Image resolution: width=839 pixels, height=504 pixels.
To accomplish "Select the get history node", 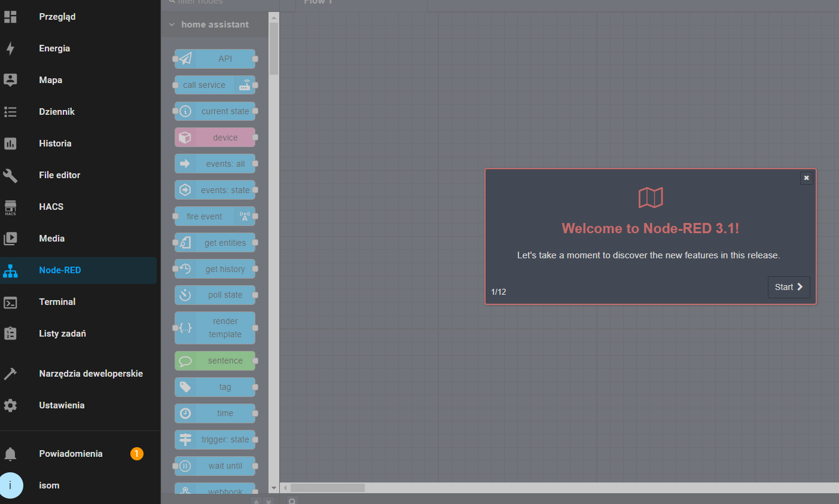I will [215, 269].
